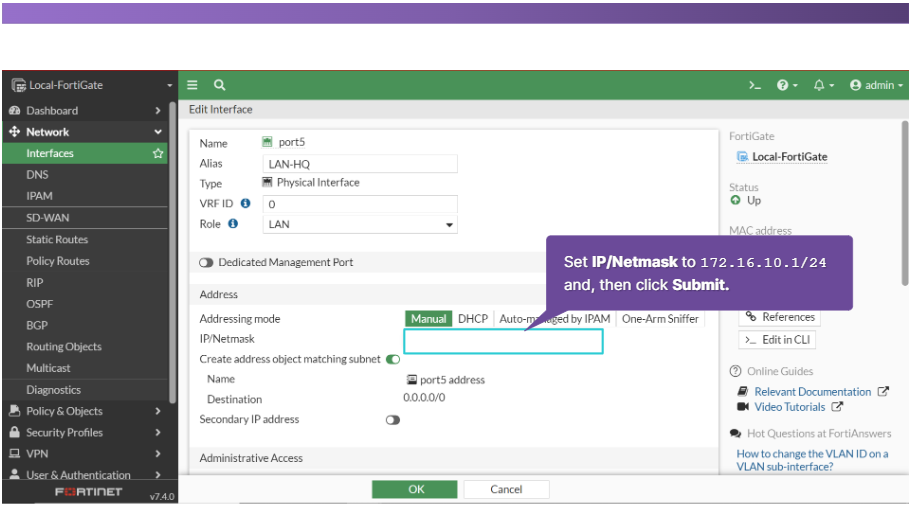Image resolution: width=914 pixels, height=522 pixels.
Task: Open the CLI console icon
Action: tap(755, 86)
